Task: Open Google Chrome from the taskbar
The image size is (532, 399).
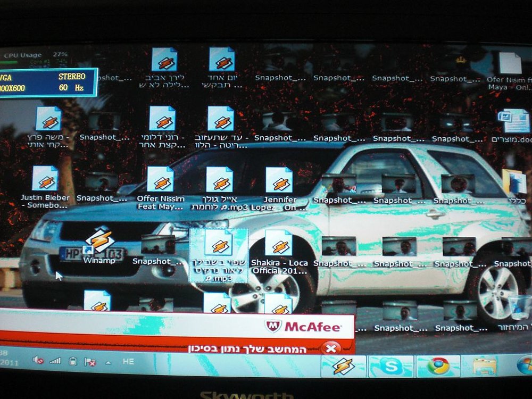Action: [438, 367]
